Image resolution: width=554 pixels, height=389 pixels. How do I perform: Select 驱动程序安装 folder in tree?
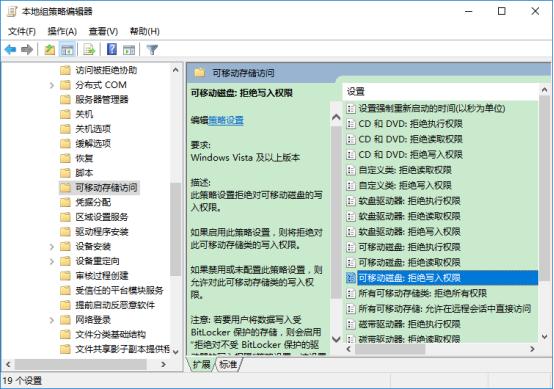[x=102, y=232]
